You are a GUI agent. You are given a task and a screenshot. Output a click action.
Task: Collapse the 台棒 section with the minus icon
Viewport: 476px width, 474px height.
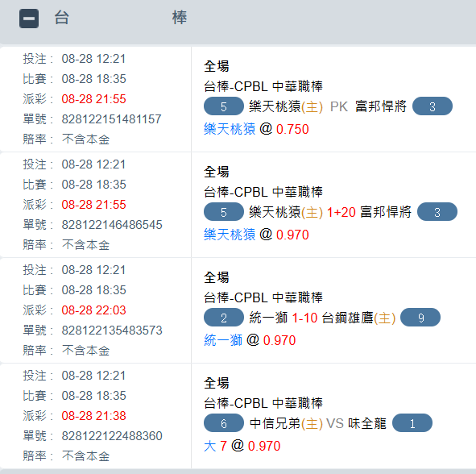point(29,19)
